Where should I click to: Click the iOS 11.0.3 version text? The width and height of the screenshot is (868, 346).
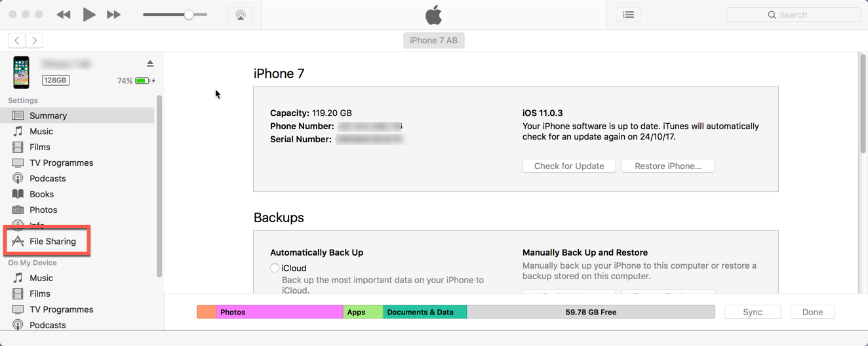[x=542, y=113]
